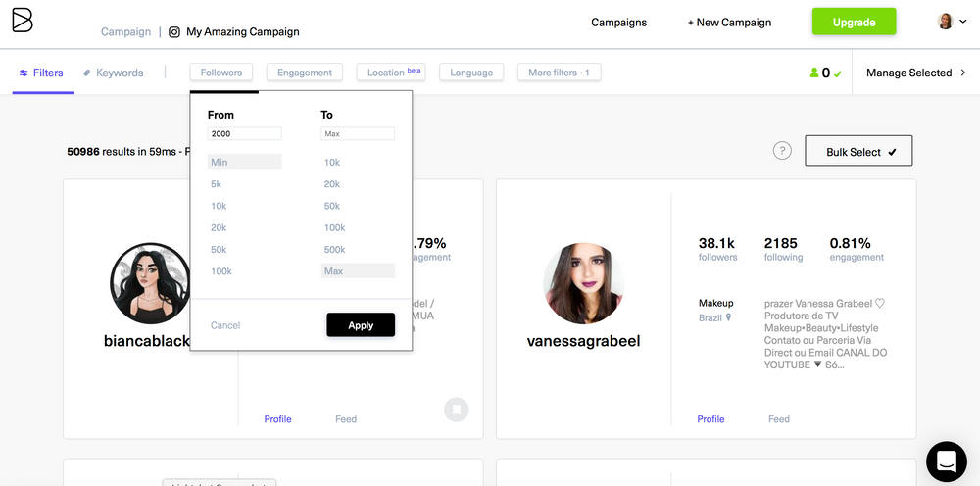The height and width of the screenshot is (486, 980).
Task: Open the chat support bubble
Action: [x=947, y=462]
